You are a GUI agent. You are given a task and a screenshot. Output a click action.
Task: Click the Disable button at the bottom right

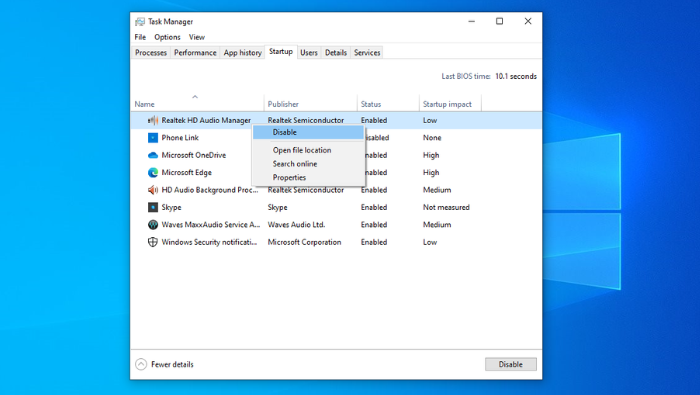(x=511, y=364)
